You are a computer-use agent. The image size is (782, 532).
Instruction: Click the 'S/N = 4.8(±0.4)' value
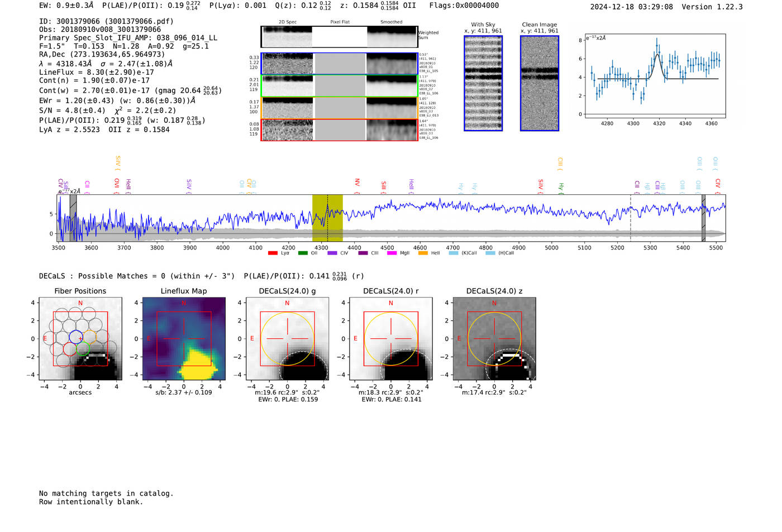click(72, 111)
